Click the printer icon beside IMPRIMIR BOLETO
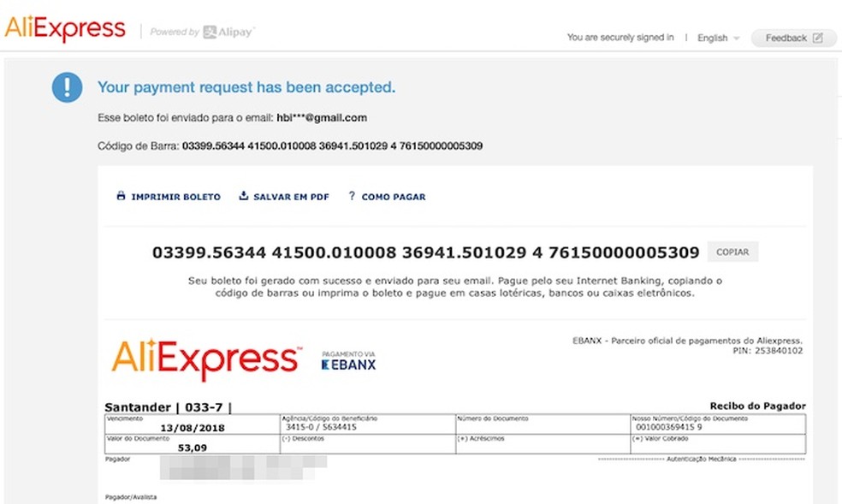This screenshot has height=504, width=842. coord(120,196)
